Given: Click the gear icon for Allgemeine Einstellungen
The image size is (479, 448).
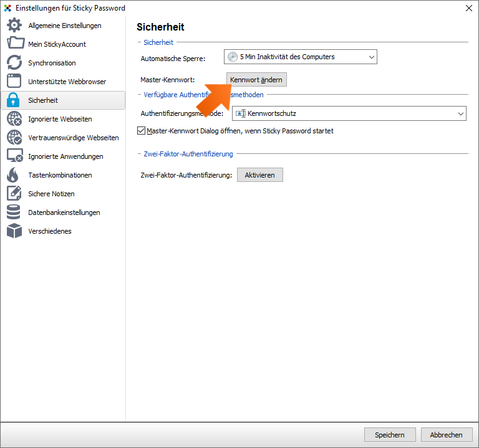Looking at the screenshot, I should coord(14,25).
